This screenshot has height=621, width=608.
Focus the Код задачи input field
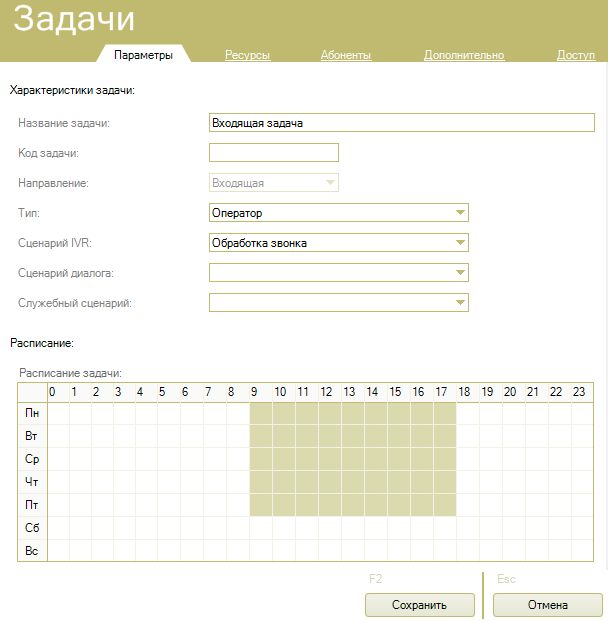[x=273, y=152]
